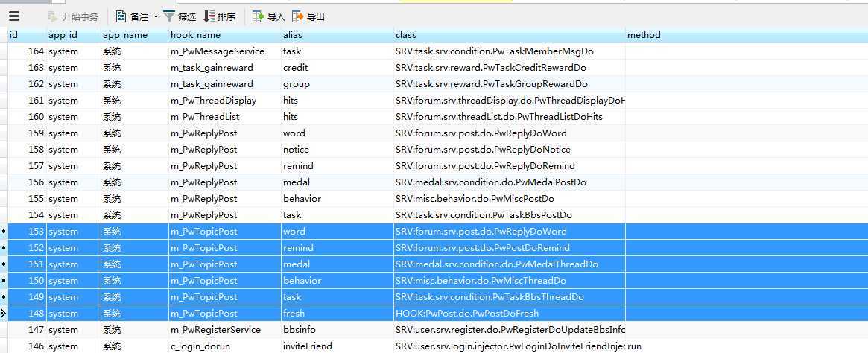Click class cell SRV:forum.srv.post.do.PwReplyDoWord in row 159
868x353 pixels.
pyautogui.click(x=510, y=133)
